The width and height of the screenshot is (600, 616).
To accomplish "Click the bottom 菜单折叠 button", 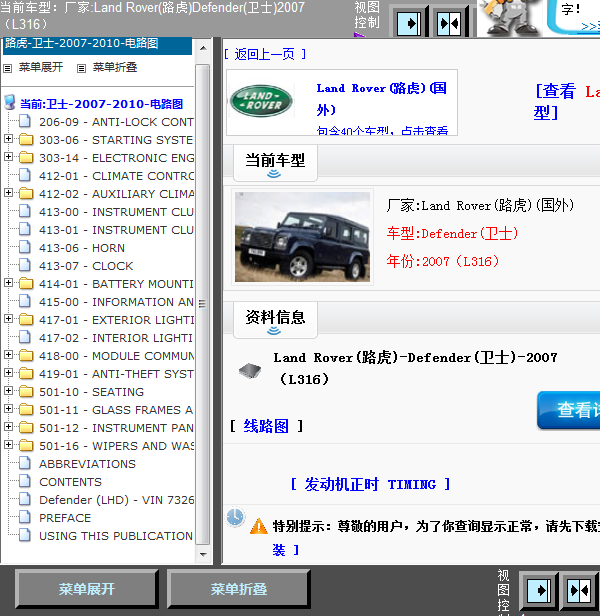I will 239,589.
